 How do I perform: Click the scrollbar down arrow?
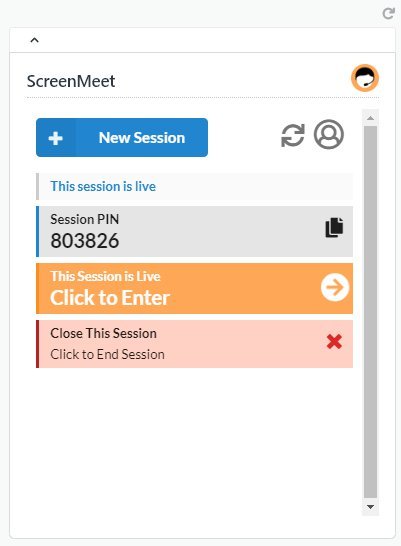point(370,507)
